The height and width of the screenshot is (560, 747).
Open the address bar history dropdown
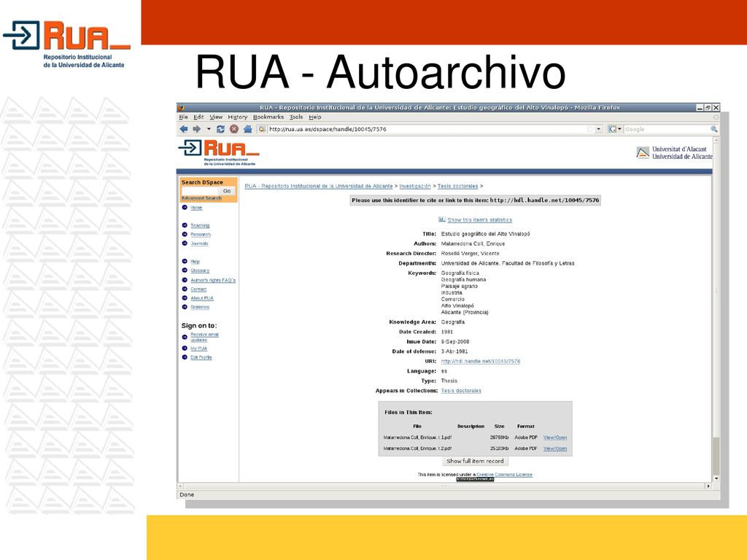pyautogui.click(x=599, y=129)
